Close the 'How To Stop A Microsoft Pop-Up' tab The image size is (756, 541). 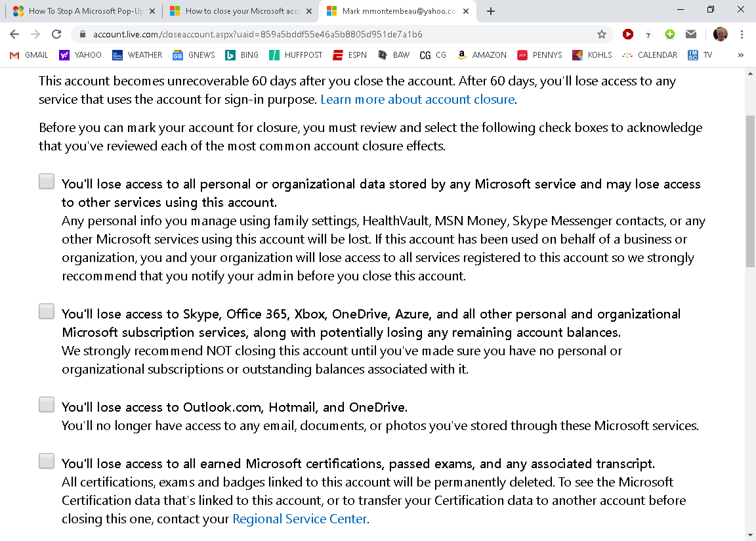click(x=152, y=11)
